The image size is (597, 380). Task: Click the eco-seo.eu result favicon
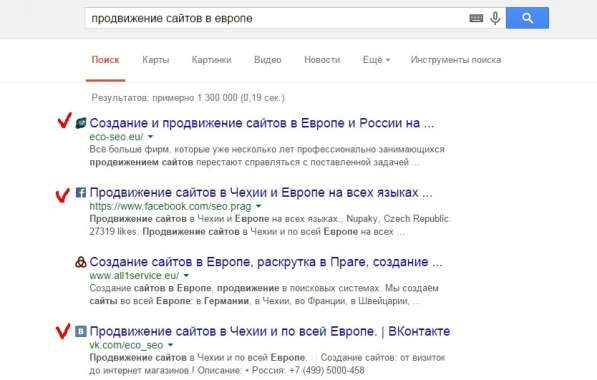tap(81, 123)
